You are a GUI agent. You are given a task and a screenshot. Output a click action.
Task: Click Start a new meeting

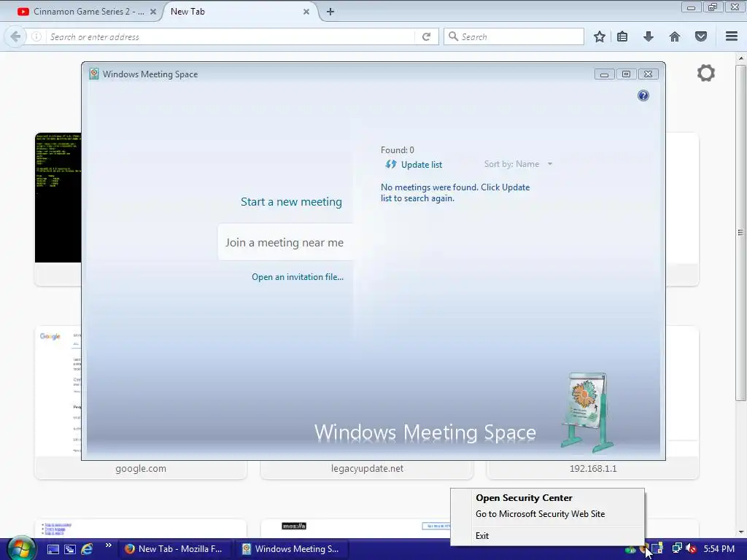pos(291,202)
